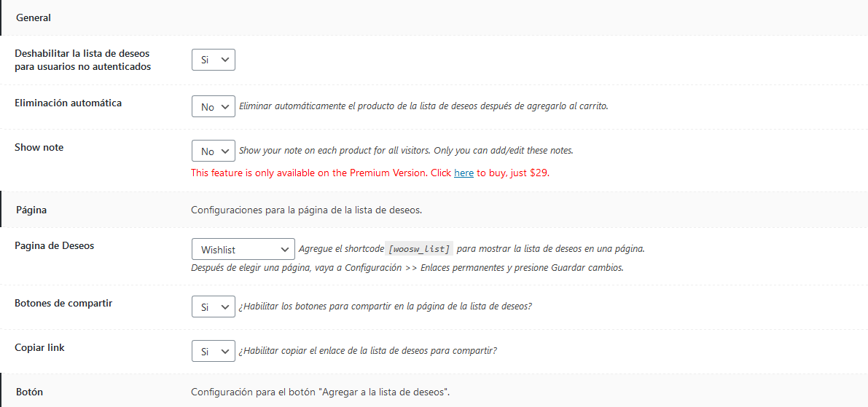Click the Eliminar automáticamente description text
Image resolution: width=868 pixels, height=407 pixels.
423,106
